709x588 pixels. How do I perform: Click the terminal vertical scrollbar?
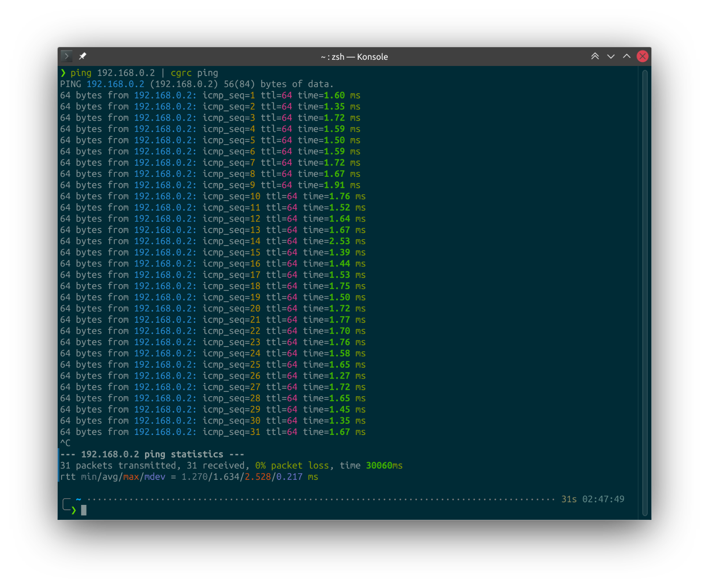(645, 292)
